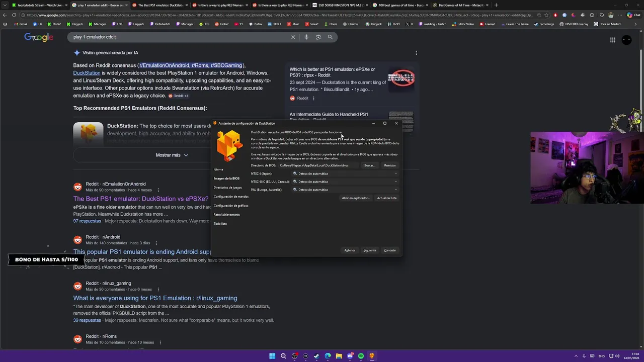
Task: Open three-dot menu of r/EmulationOnAndroid result
Action: pos(158,190)
